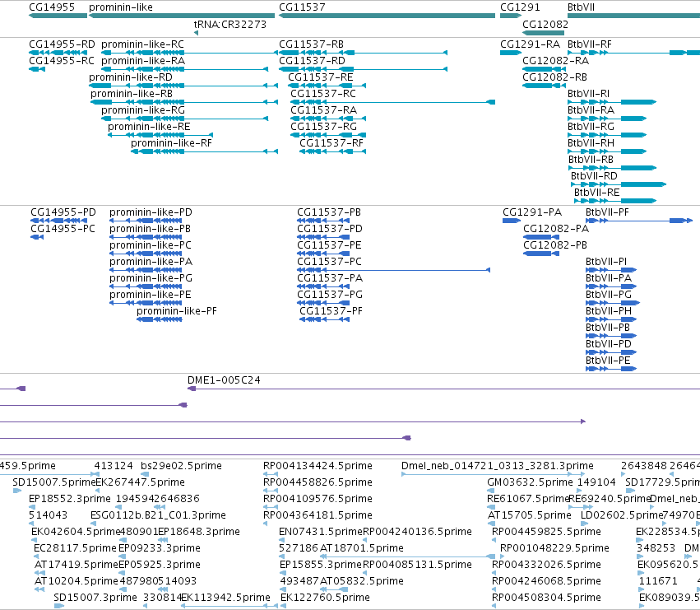The height and width of the screenshot is (610, 700).
Task: Click transcript CG11537-RD
Action: (312, 61)
